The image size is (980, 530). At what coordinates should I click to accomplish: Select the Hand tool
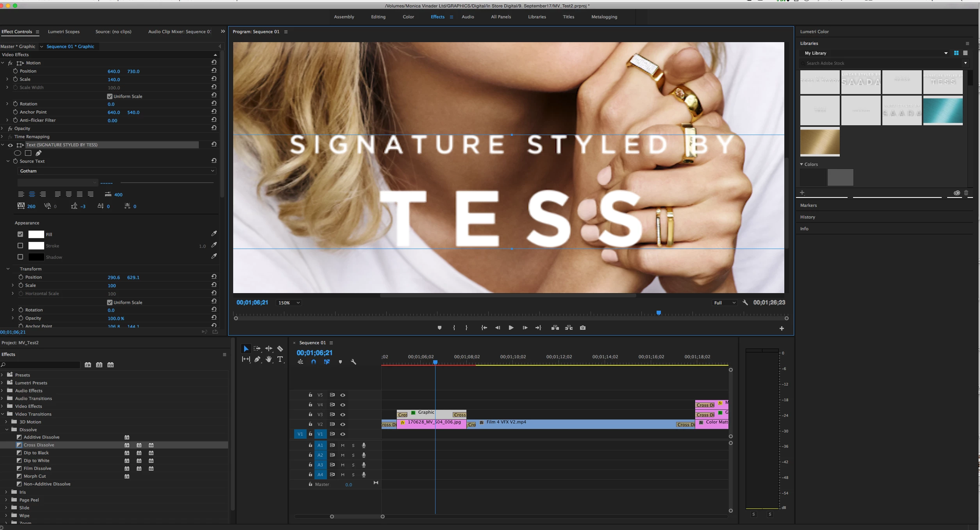pyautogui.click(x=269, y=359)
